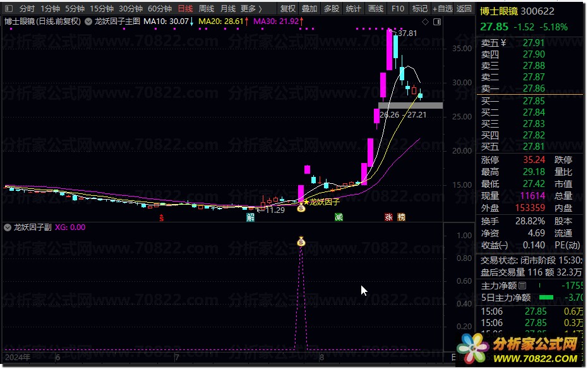Click the 买五 price 27.81
Image resolution: width=588 pixels, height=369 pixels.
(534, 147)
